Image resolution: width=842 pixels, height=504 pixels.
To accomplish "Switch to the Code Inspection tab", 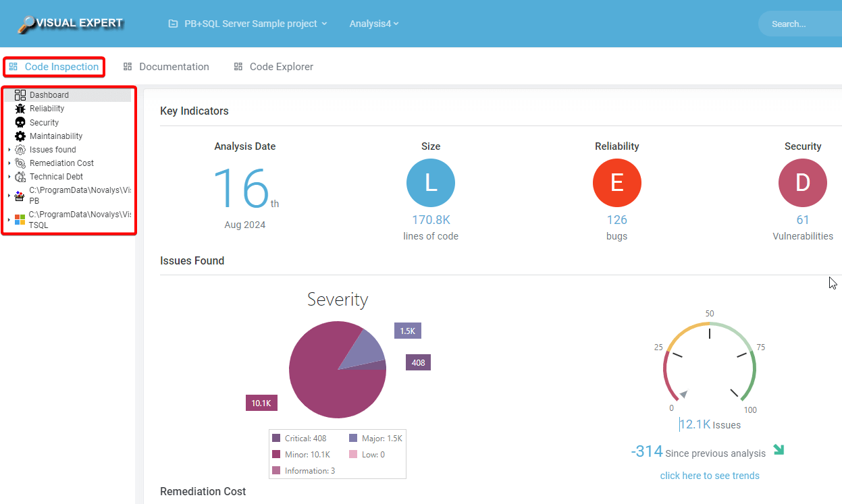I will point(55,67).
